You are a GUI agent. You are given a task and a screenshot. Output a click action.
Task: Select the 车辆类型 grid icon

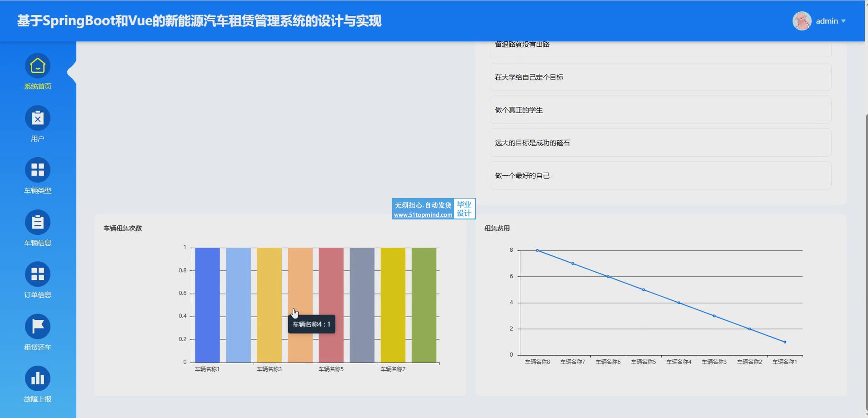[x=37, y=170]
